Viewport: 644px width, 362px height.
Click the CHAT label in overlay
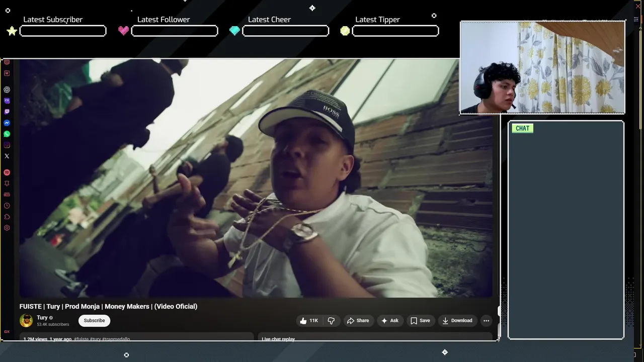(522, 128)
